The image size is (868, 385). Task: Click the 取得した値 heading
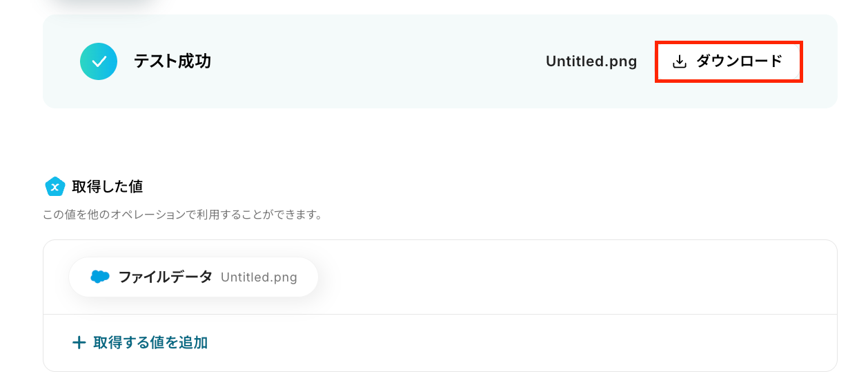(x=107, y=186)
